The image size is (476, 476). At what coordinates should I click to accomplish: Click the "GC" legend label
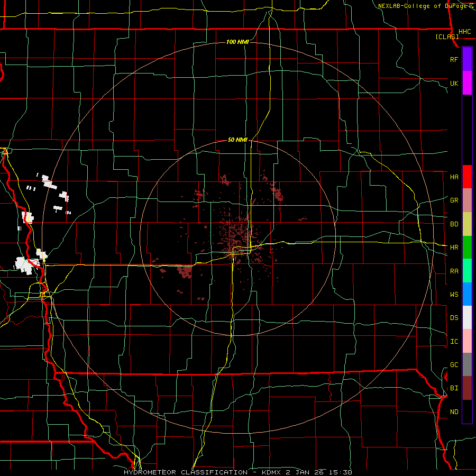coord(454,365)
